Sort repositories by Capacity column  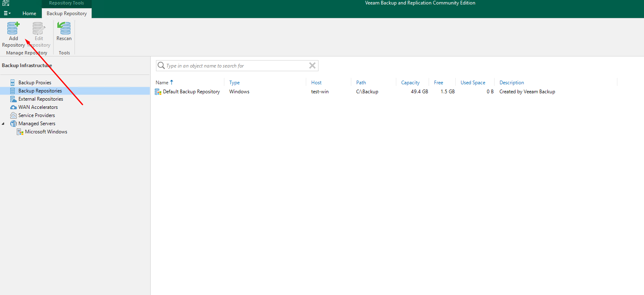410,83
